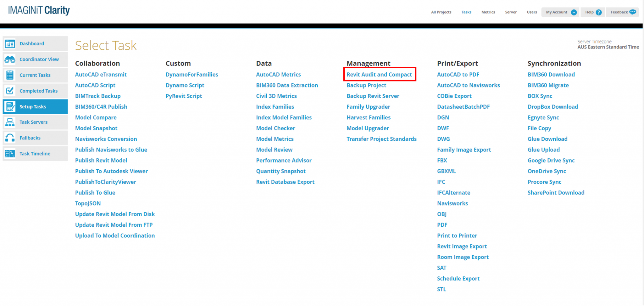Click the Dashboard icon in the sidebar
644x306 pixels.
tap(10, 44)
